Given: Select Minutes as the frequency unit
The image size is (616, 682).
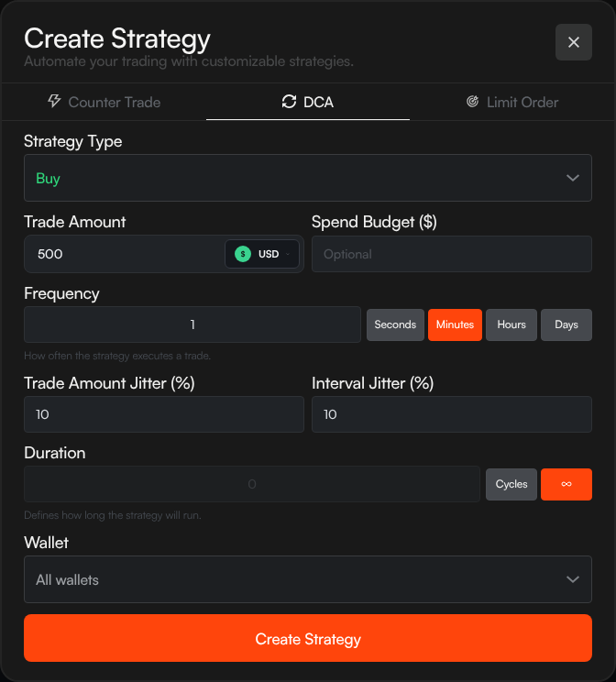Looking at the screenshot, I should point(455,324).
